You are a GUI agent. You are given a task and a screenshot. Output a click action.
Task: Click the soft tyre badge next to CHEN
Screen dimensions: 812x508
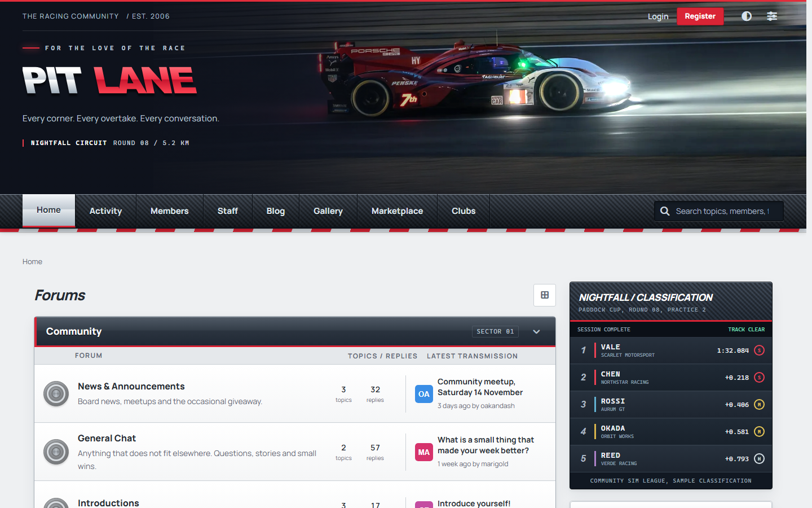(760, 378)
